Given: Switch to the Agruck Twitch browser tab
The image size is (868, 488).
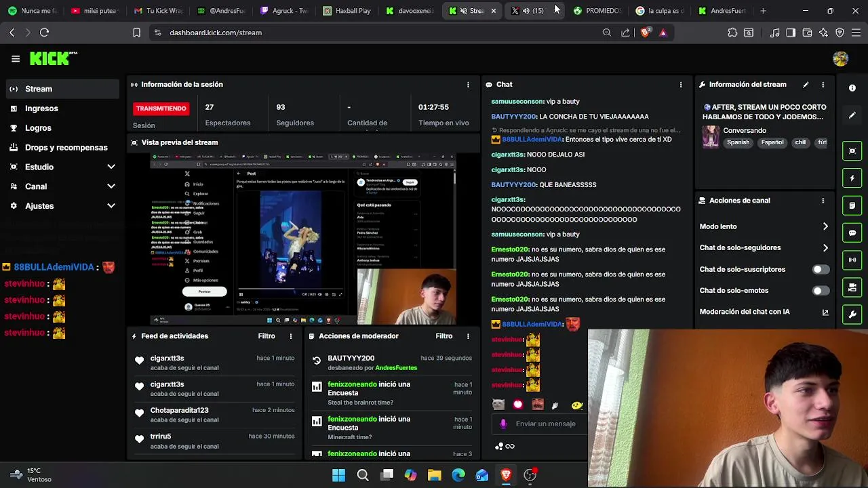Looking at the screenshot, I should (x=285, y=11).
